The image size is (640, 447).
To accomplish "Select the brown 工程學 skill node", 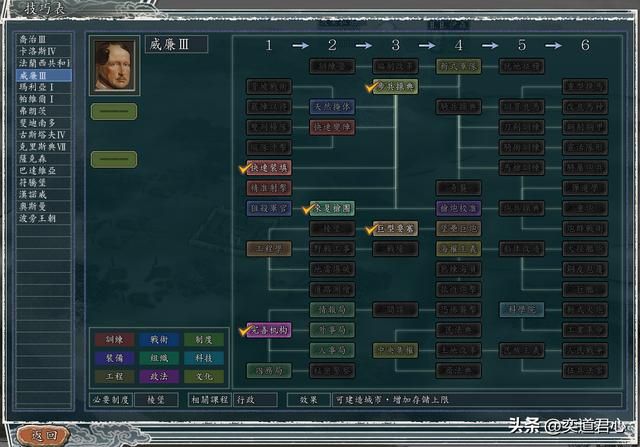I will (x=269, y=249).
